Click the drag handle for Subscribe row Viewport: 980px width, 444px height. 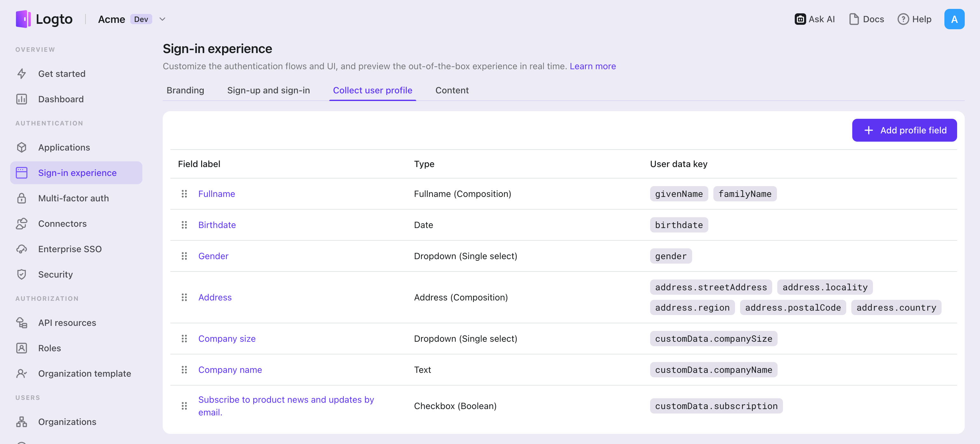click(x=184, y=406)
